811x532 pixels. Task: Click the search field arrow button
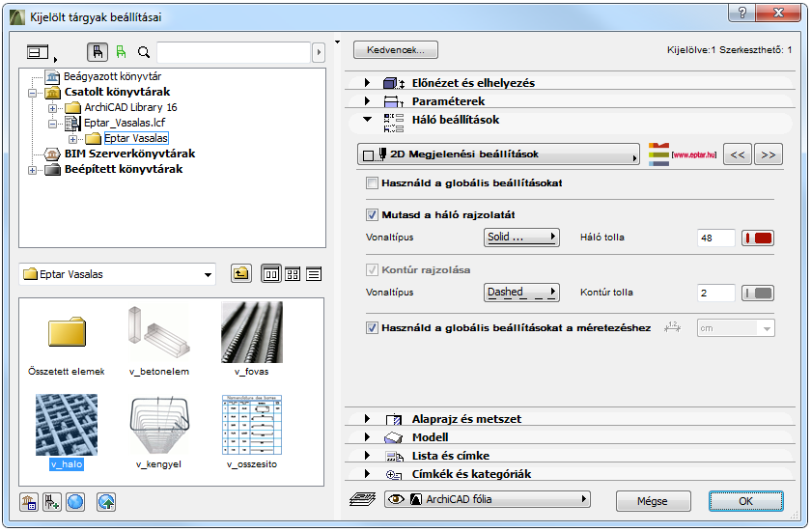pyautogui.click(x=319, y=52)
